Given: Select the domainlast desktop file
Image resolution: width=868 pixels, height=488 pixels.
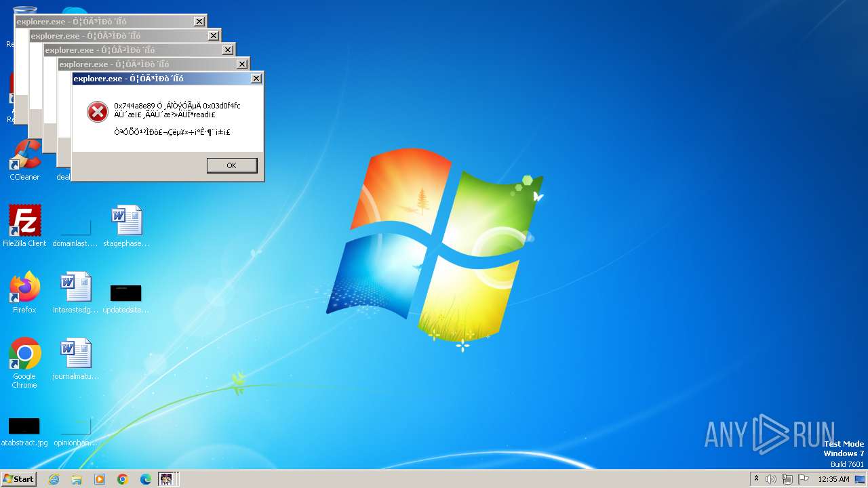Looking at the screenshot, I should (75, 232).
